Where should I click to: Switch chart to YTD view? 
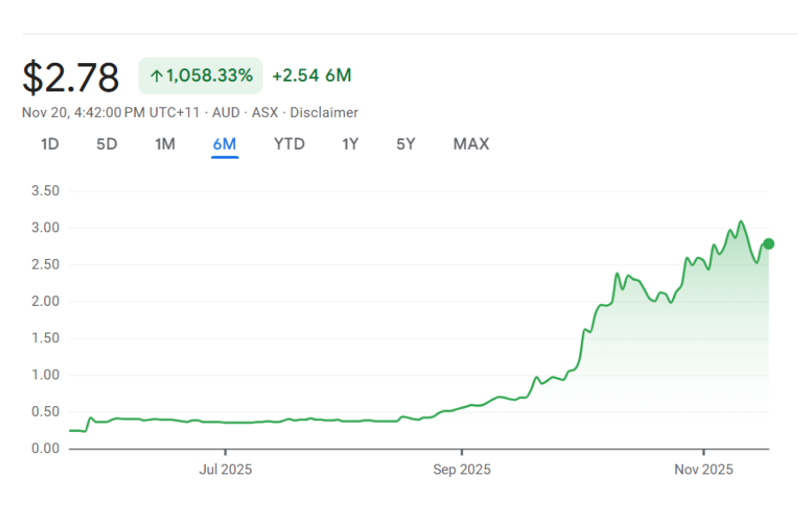tap(289, 144)
